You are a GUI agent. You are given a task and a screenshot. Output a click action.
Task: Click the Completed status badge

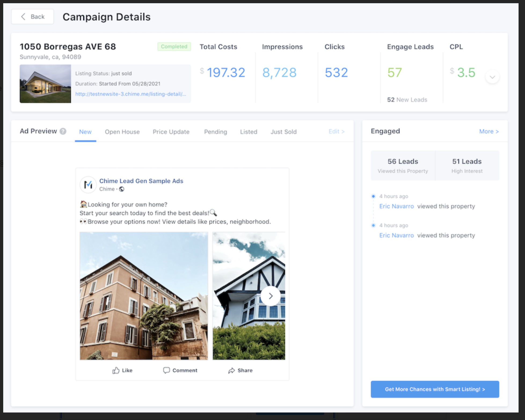174,46
